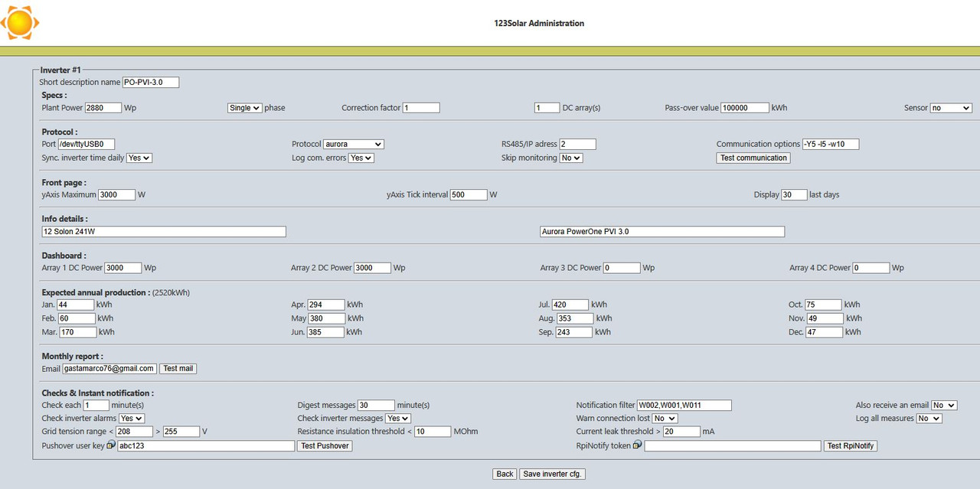The image size is (980, 489).
Task: Focus the Jan. production field
Action: (x=76, y=305)
